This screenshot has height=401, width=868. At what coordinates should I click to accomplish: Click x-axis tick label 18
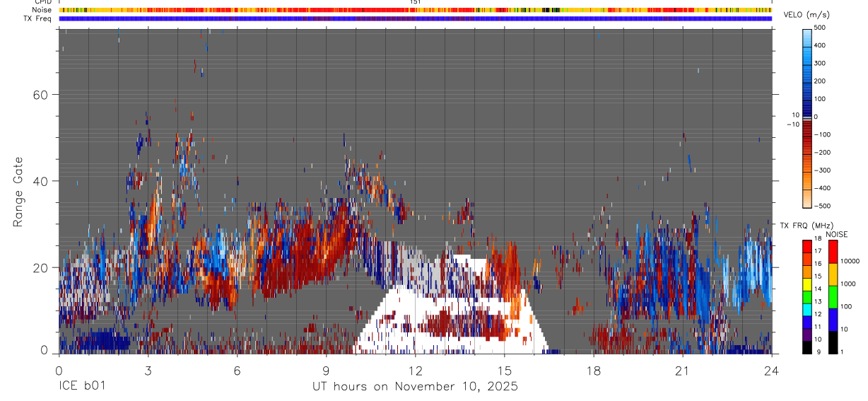click(x=593, y=371)
